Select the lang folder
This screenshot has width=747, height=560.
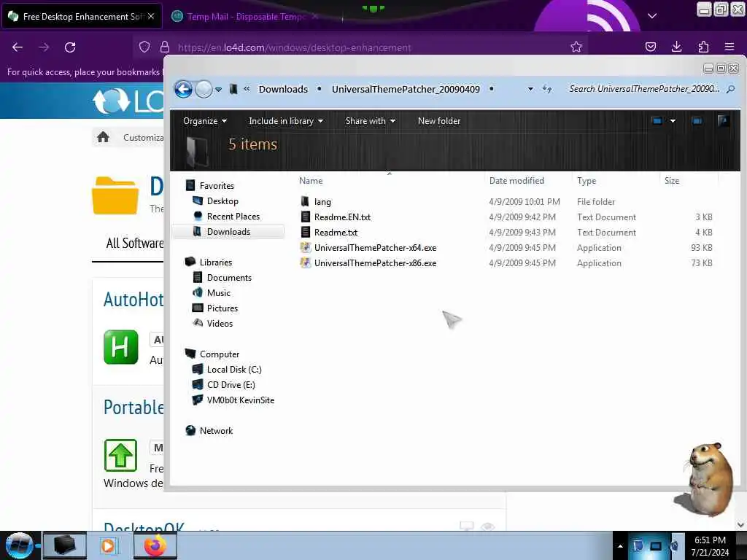point(322,202)
